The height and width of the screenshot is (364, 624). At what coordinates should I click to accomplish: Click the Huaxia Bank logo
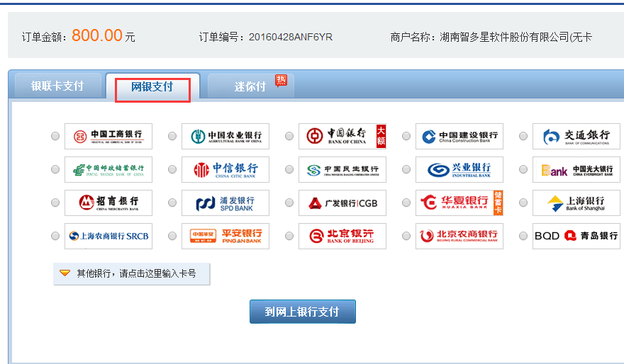459,203
